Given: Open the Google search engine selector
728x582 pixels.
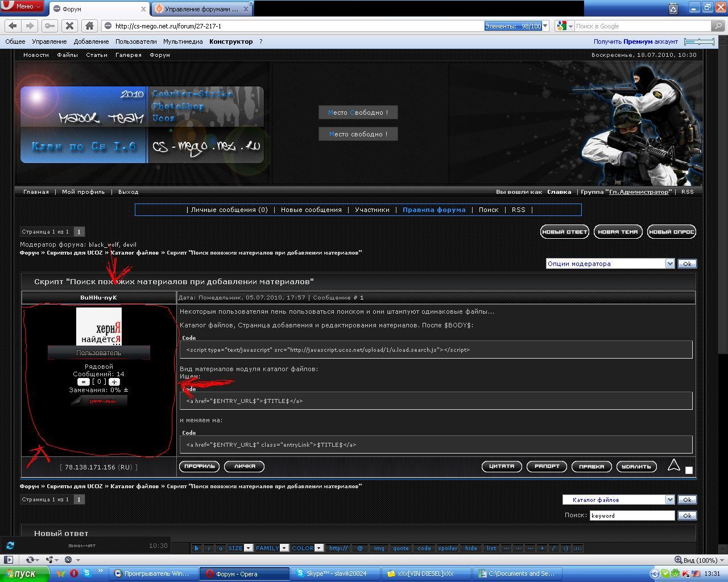Looking at the screenshot, I should point(565,26).
